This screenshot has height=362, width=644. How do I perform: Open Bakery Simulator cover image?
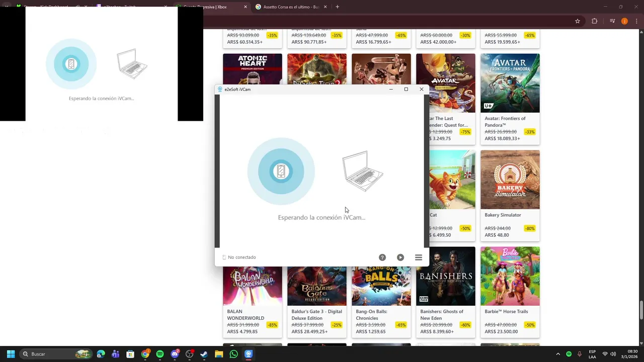point(510,179)
